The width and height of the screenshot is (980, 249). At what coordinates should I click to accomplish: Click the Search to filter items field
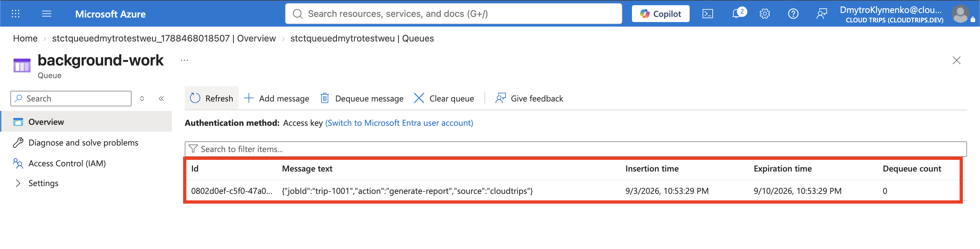576,149
